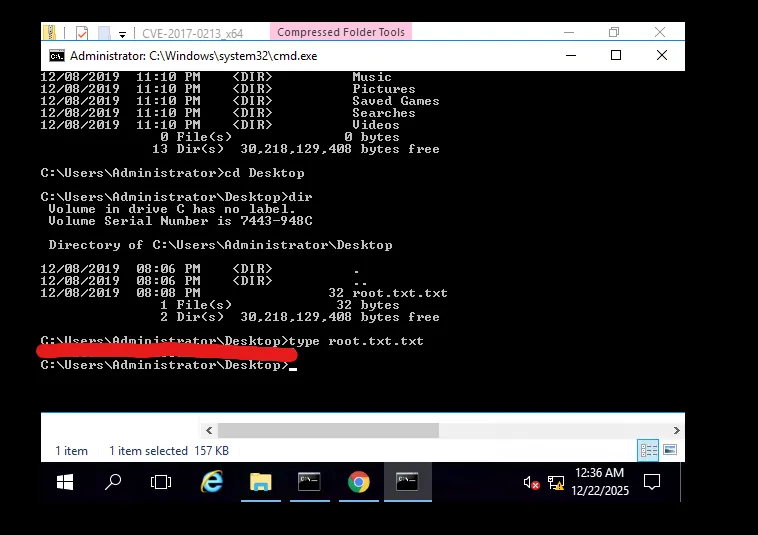758x535 pixels.
Task: Open the Action Center notifications icon
Action: click(652, 482)
